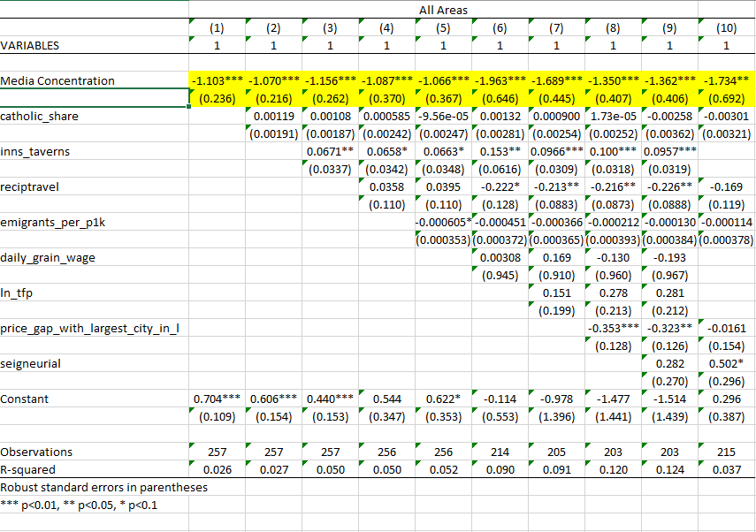Select the cell with (1.396)
756x532 pixels.
[x=556, y=416]
